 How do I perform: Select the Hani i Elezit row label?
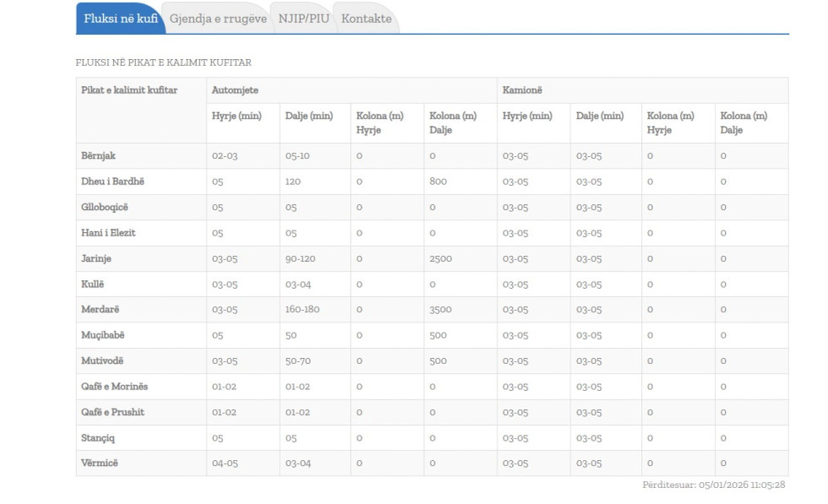click(108, 233)
